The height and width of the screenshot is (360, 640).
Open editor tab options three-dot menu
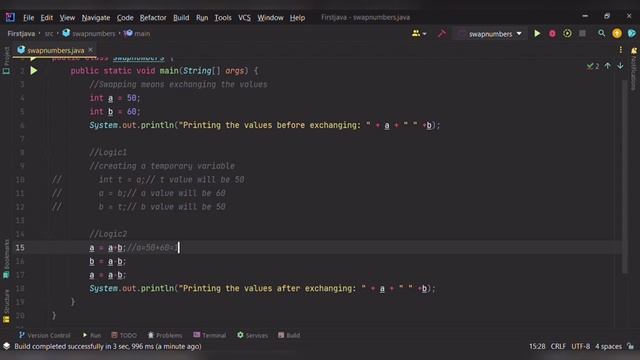pos(621,50)
